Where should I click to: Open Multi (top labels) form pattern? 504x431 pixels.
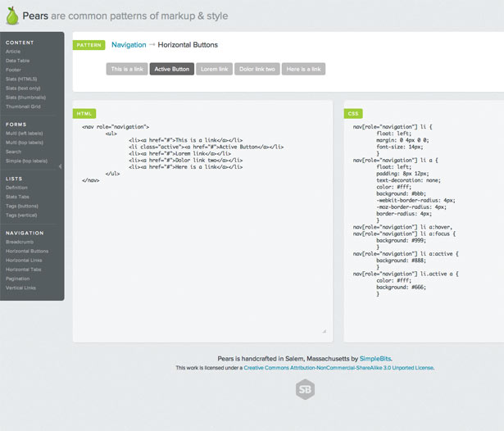pos(25,143)
